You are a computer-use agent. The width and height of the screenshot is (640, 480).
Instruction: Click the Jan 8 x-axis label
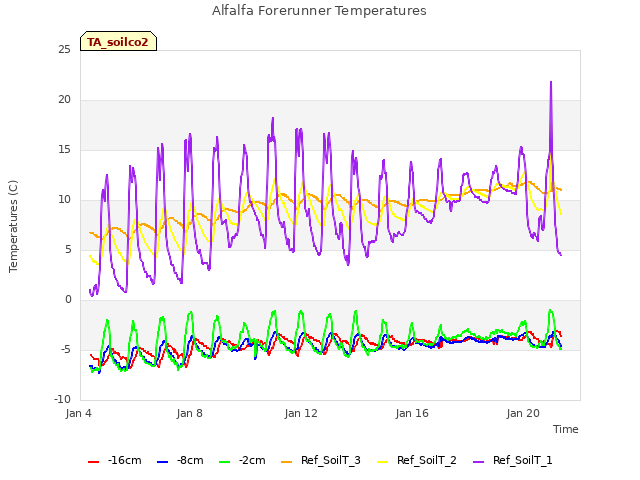pos(189,413)
